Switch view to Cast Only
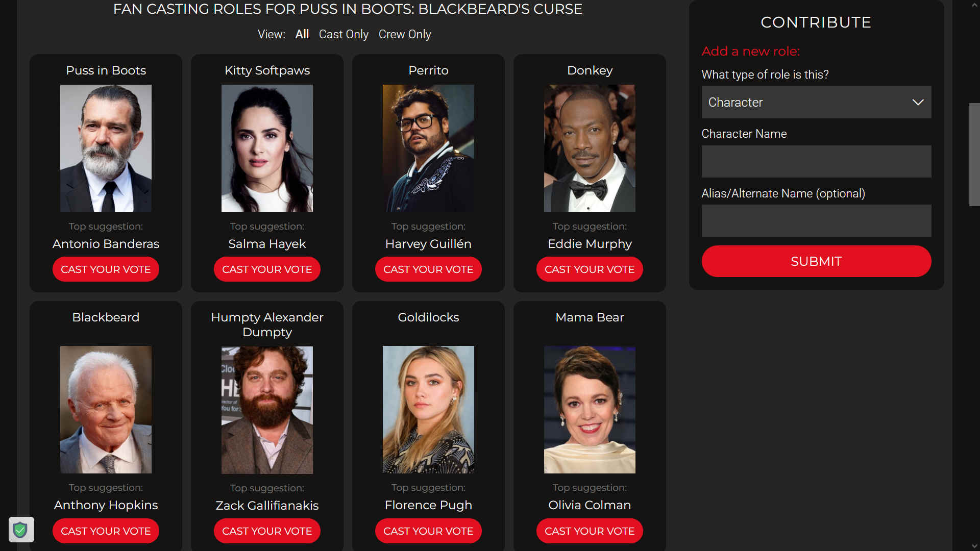The image size is (980, 551). (x=344, y=34)
